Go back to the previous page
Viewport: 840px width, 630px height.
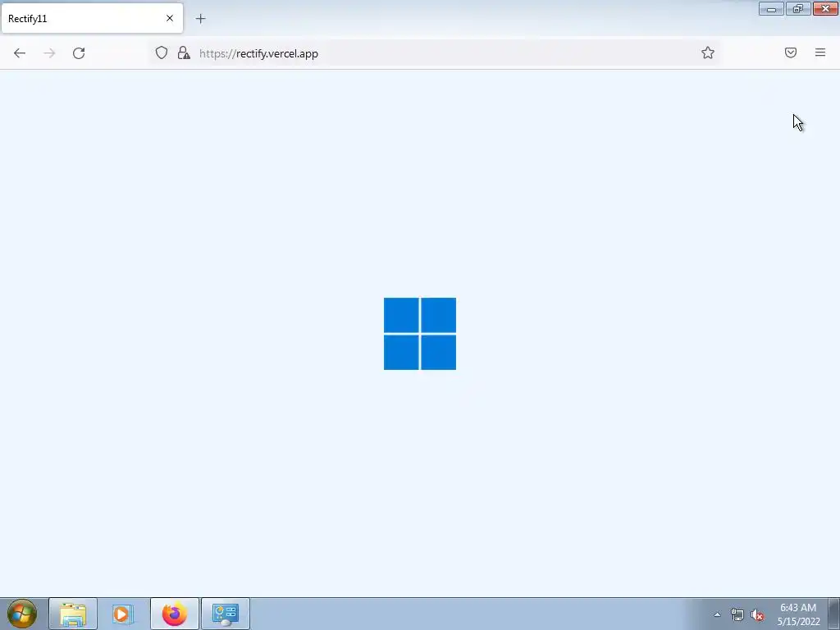coord(20,53)
